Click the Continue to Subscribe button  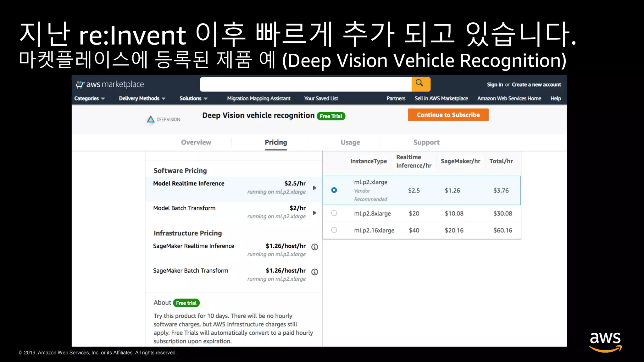[x=448, y=115]
